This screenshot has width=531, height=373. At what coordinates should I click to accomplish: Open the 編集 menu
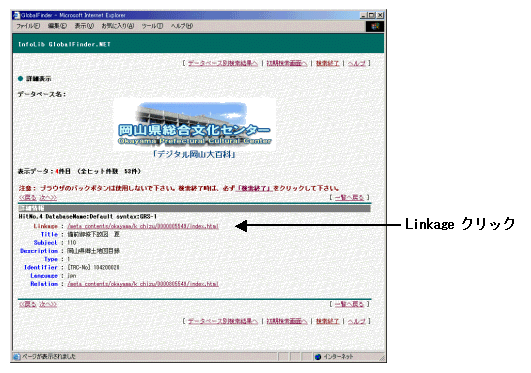[x=57, y=26]
